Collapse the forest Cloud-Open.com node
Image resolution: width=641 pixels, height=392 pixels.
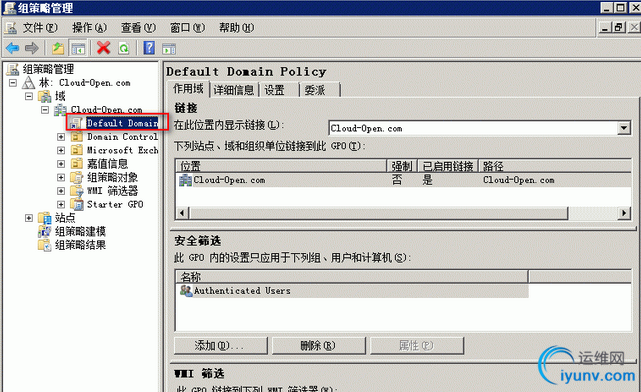13,83
